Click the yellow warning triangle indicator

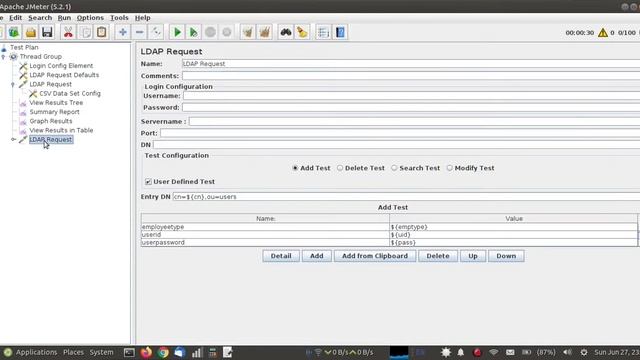(x=602, y=33)
